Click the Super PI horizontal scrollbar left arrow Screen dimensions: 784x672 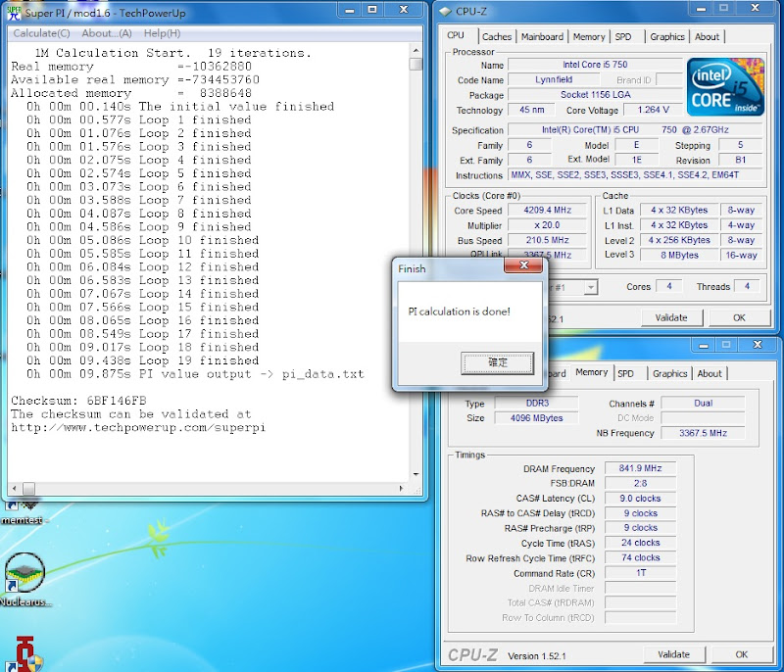(14, 488)
